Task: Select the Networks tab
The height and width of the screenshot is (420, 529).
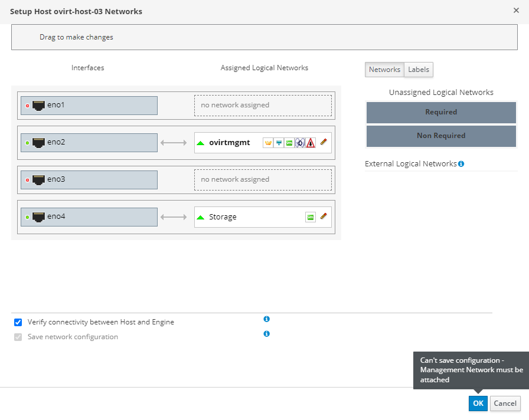Action: click(x=384, y=70)
